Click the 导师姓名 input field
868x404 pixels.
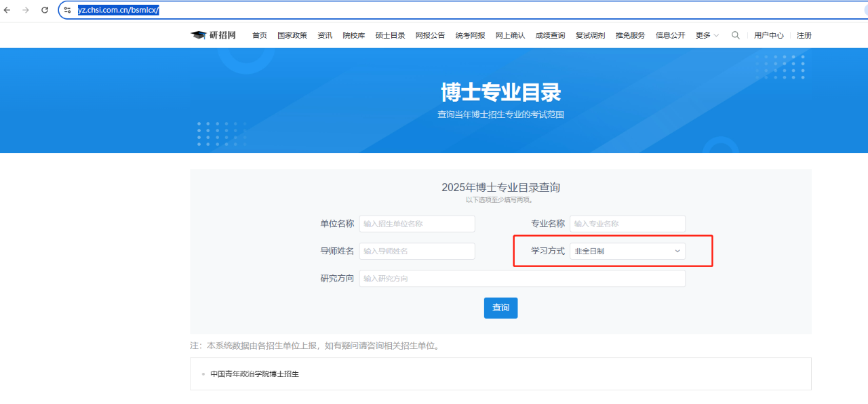pos(416,251)
